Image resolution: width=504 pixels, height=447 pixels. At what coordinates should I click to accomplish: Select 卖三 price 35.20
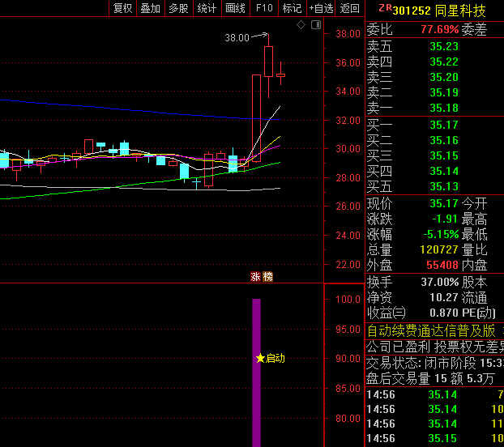[444, 77]
